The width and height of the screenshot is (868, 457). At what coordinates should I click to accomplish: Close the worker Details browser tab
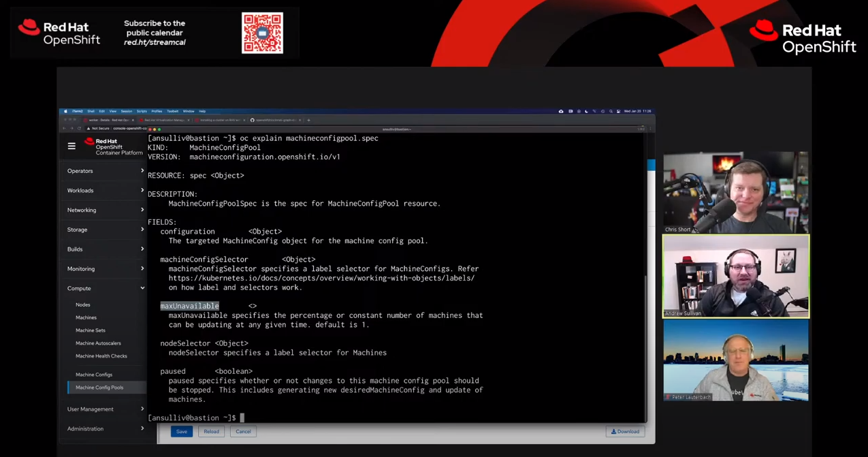click(133, 120)
